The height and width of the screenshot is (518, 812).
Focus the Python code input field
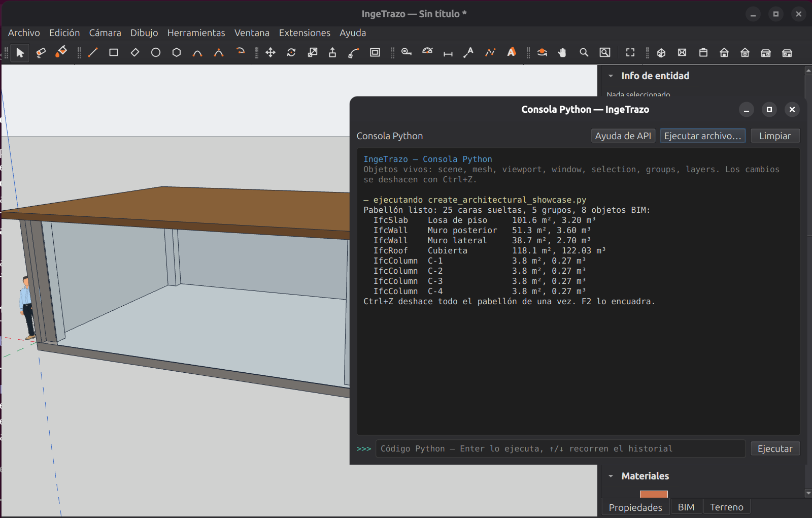coord(560,449)
